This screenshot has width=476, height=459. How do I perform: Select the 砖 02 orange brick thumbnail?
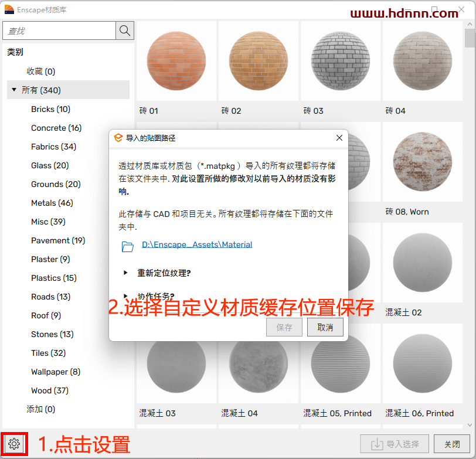[259, 61]
